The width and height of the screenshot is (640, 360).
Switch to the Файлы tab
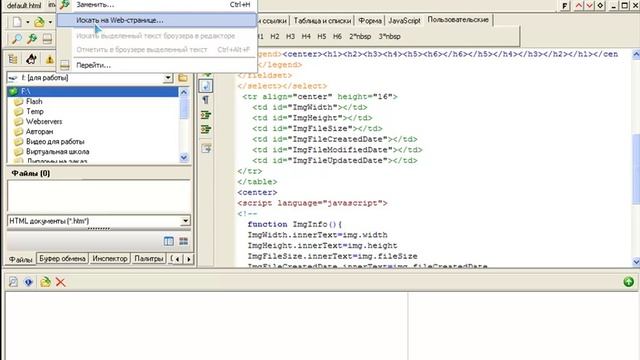[21, 260]
